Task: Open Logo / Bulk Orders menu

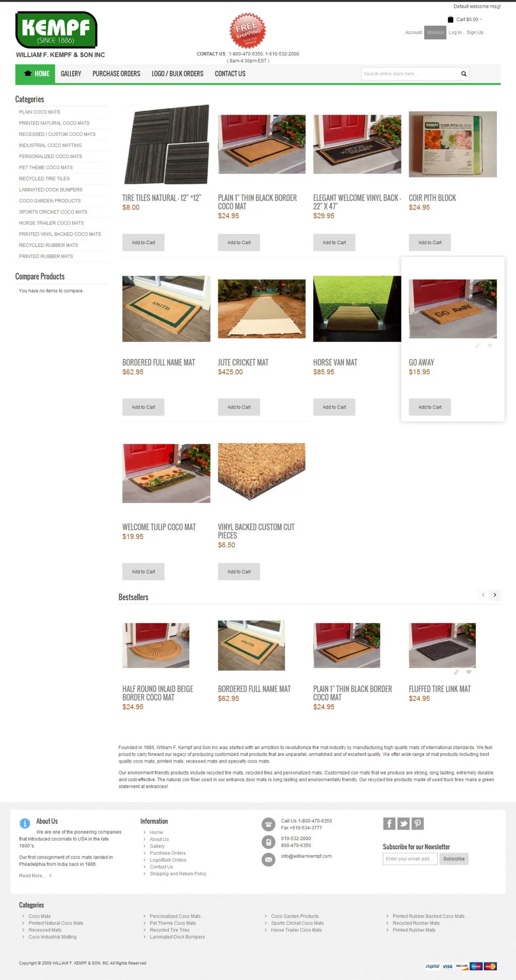Action: click(x=178, y=74)
